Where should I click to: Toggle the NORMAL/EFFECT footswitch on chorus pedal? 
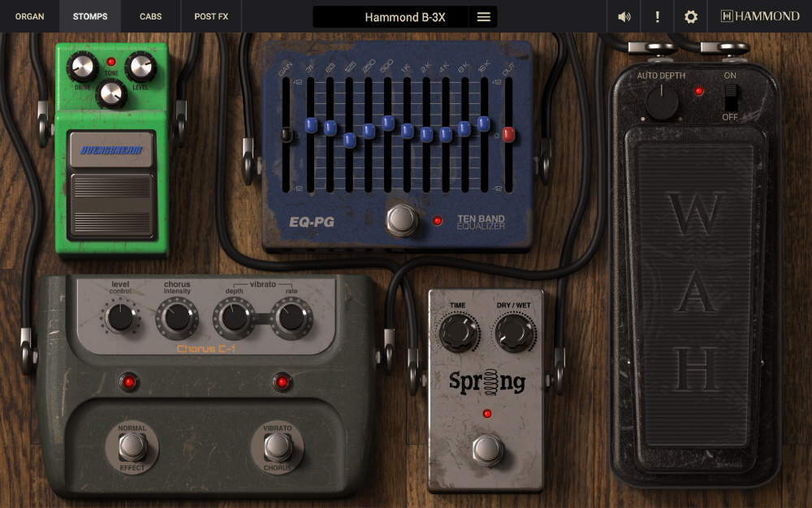(132, 447)
